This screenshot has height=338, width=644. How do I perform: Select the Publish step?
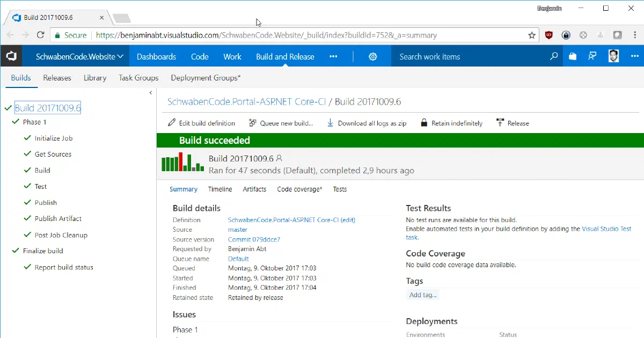click(x=46, y=202)
